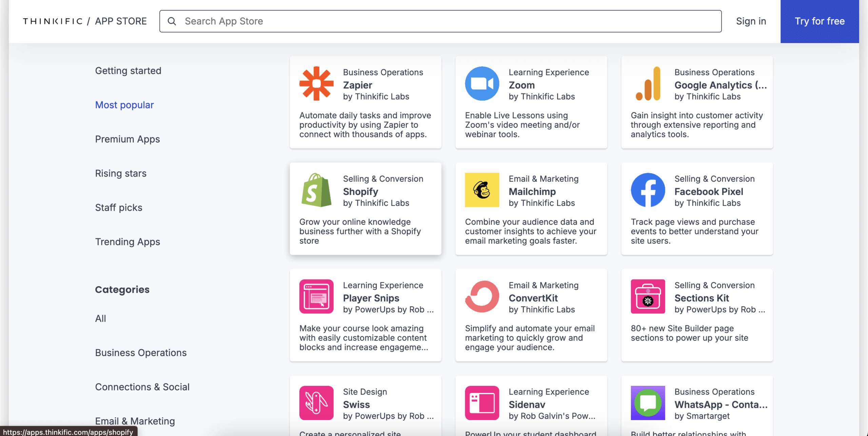Viewport: 868px width, 436px height.
Task: Click the Sections Kit toolbox icon
Action: [648, 296]
